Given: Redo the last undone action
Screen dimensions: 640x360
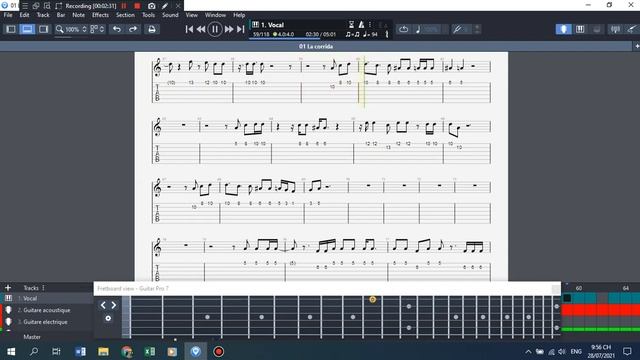Looking at the screenshot, I should [133, 29].
